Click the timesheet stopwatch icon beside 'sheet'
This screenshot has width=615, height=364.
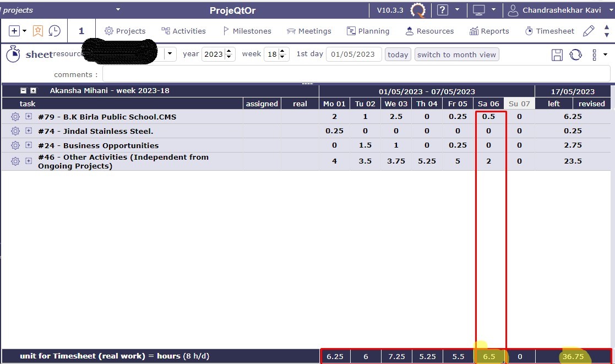click(13, 54)
